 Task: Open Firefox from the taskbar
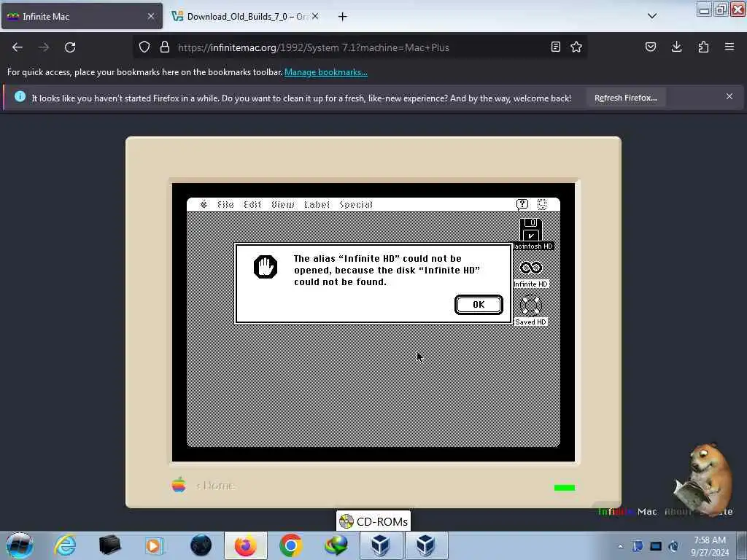click(245, 545)
